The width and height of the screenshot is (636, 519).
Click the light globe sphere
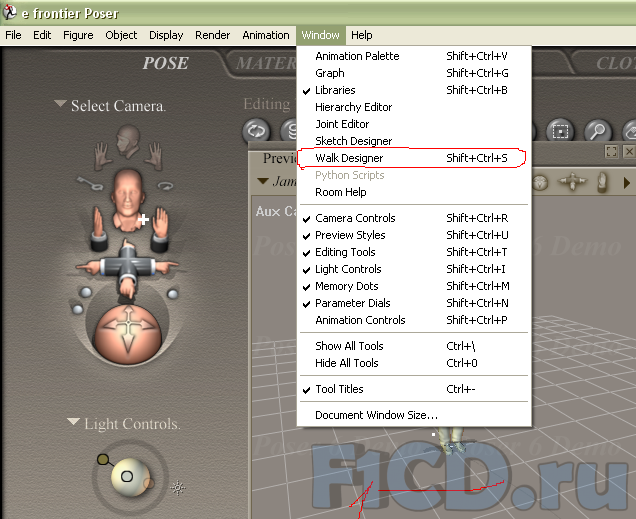[x=130, y=477]
